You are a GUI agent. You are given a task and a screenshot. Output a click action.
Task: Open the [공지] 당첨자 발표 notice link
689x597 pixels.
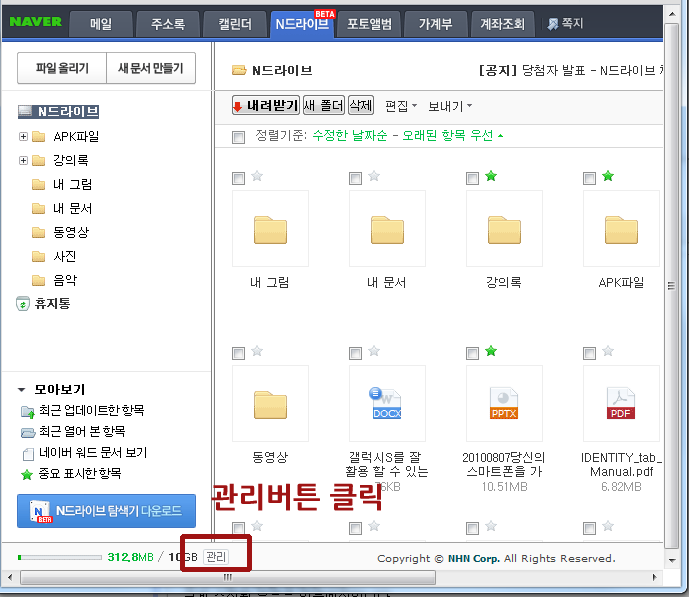(570, 70)
